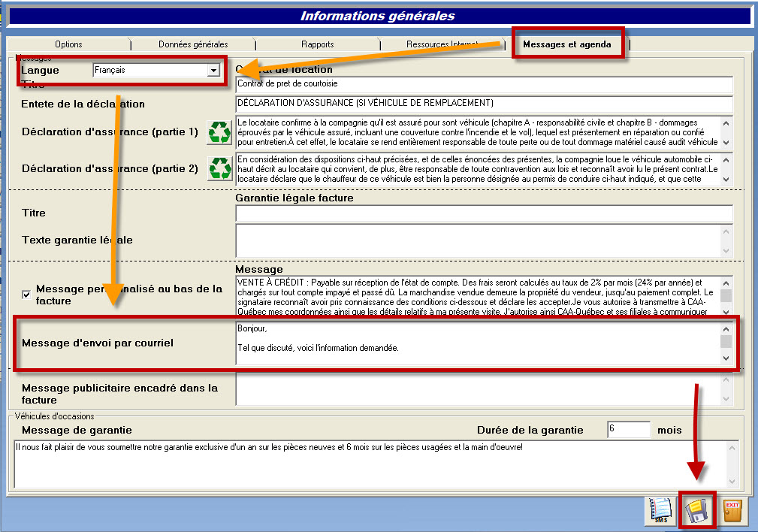The width and height of the screenshot is (758, 532).
Task: Toggle Message personnalisé au bas de la facture checkbox
Action: click(26, 295)
